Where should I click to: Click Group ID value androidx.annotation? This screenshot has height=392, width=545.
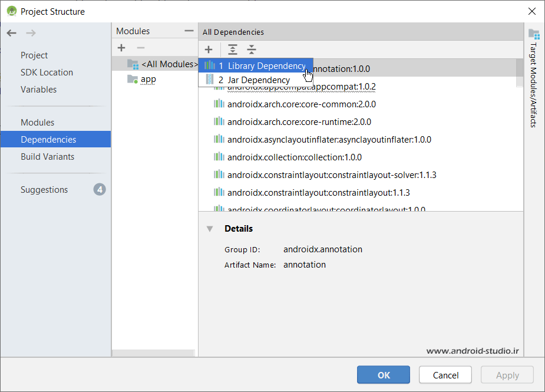322,249
